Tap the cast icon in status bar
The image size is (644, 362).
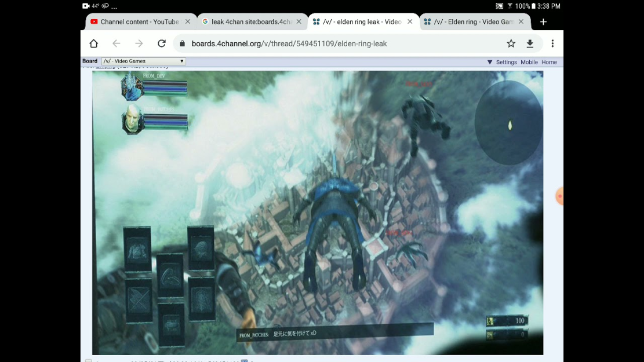499,6
